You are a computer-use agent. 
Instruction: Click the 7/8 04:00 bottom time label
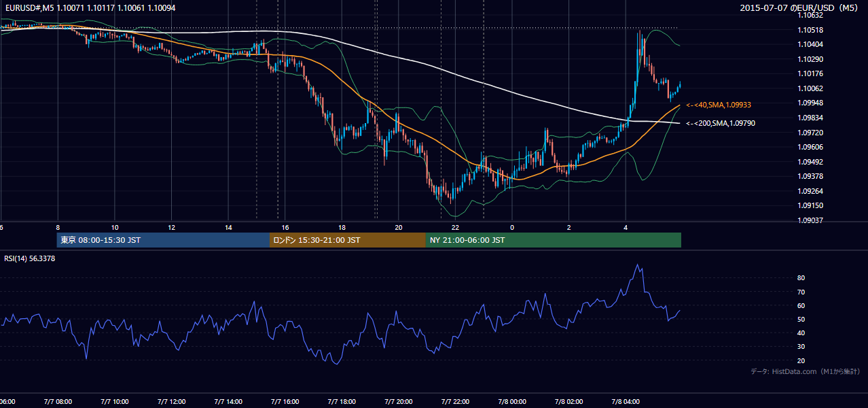coord(626,402)
